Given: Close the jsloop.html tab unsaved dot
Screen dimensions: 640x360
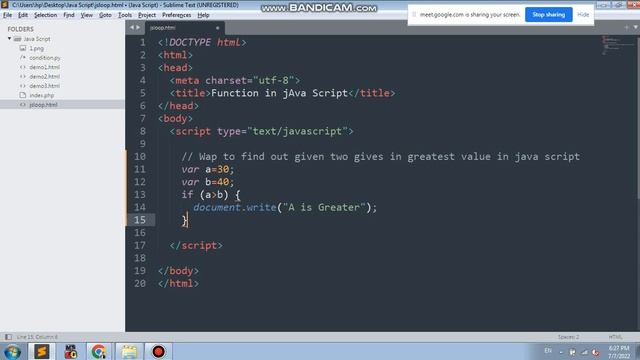Looking at the screenshot, I should tap(218, 28).
